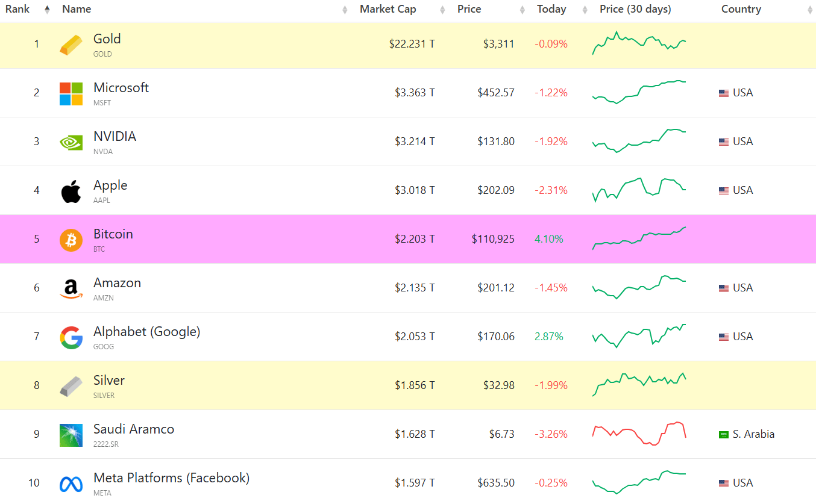Click Saudi Aramco's red price chart
This screenshot has width=816, height=504.
(639, 434)
